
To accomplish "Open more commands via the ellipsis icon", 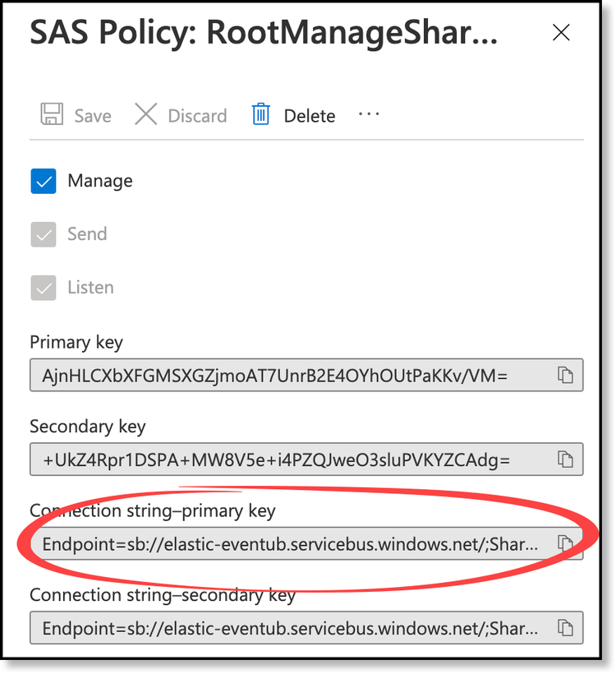I will click(x=368, y=115).
